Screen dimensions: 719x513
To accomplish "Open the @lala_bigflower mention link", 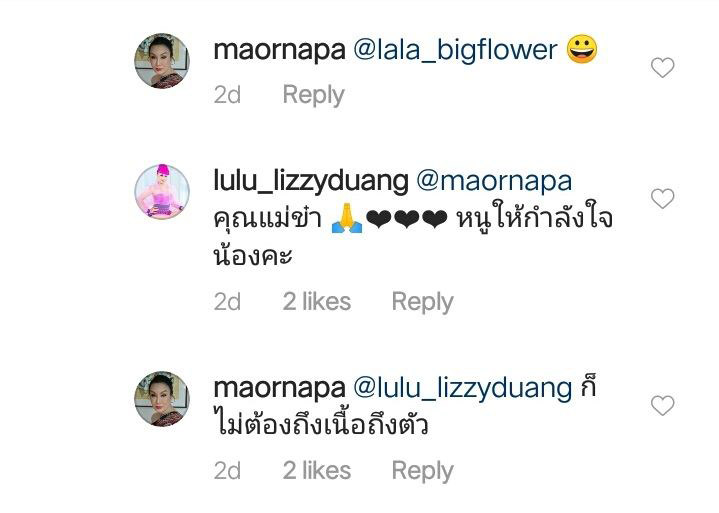I will click(x=455, y=50).
